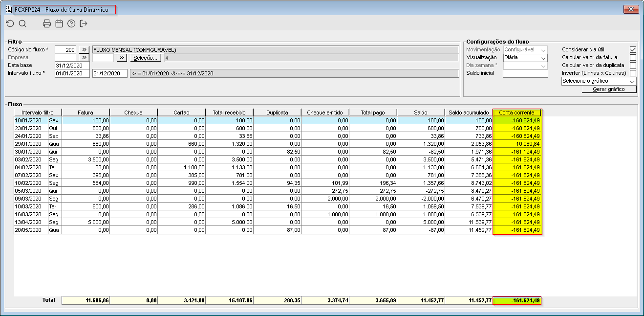Click the Total recebido column header

click(x=229, y=113)
